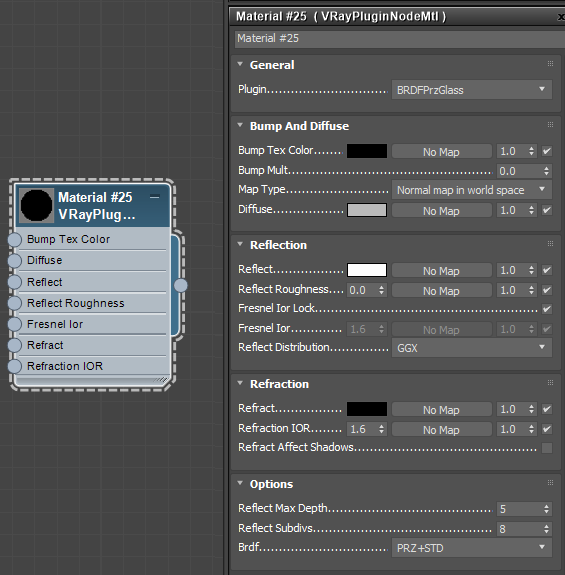Open the Brdf PRZ+STD dropdown

tap(472, 548)
